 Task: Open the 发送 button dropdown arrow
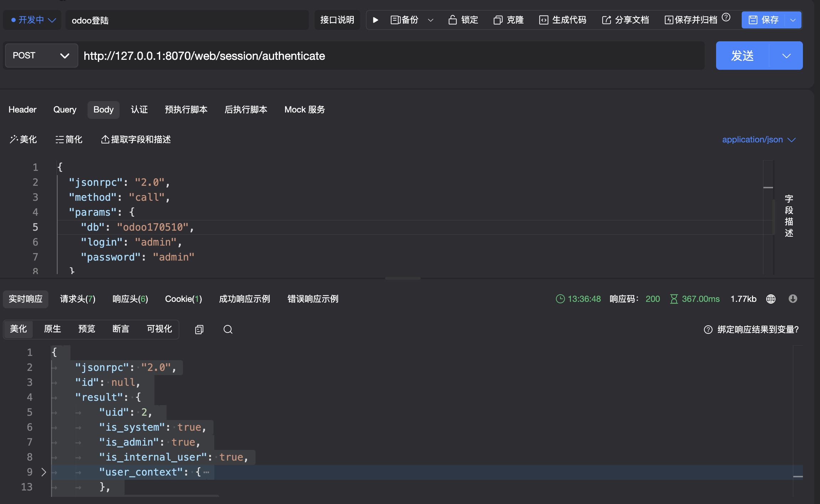tap(787, 56)
